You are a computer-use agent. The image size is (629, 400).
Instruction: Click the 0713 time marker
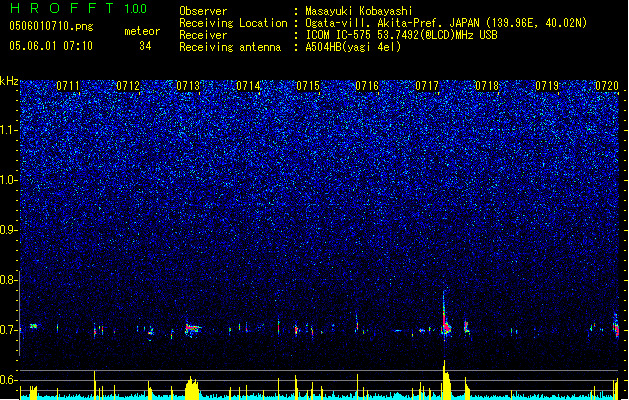[x=188, y=86]
